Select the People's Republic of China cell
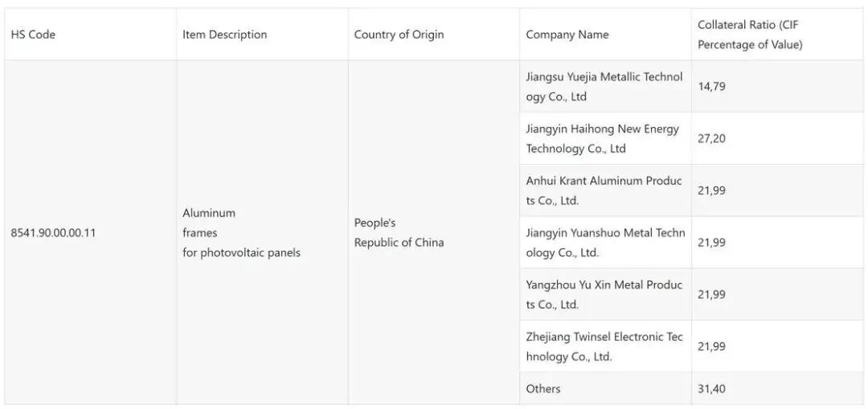Screen dimensions: 868x409 pyautogui.click(x=399, y=233)
